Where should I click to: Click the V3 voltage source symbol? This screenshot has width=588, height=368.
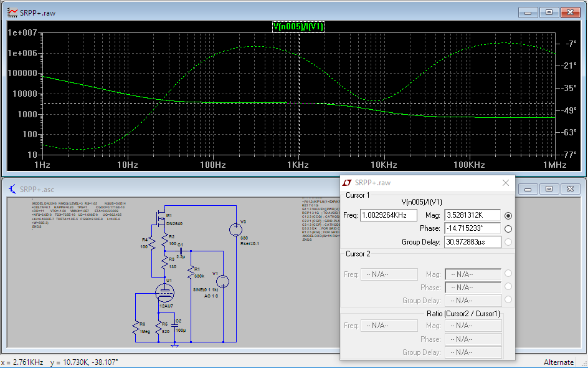click(x=235, y=230)
